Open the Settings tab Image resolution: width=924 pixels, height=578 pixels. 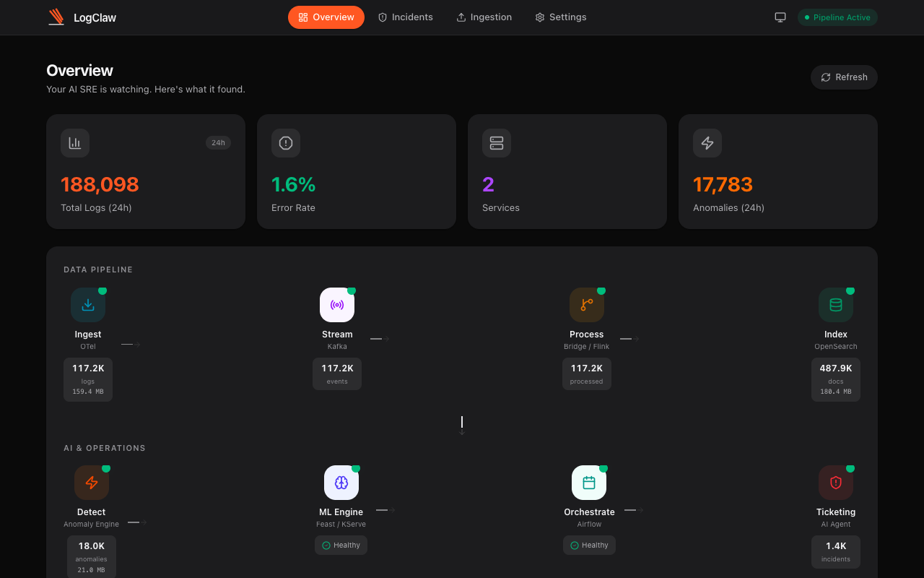tap(560, 17)
